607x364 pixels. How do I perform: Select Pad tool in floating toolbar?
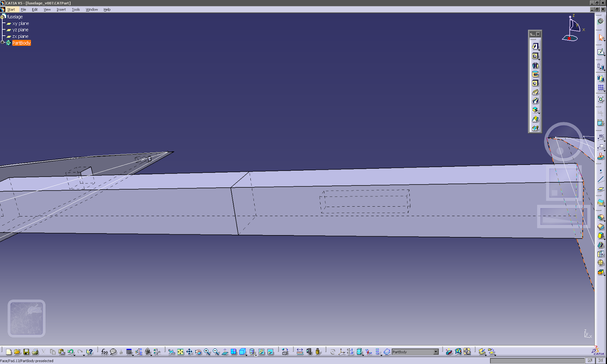tap(535, 46)
